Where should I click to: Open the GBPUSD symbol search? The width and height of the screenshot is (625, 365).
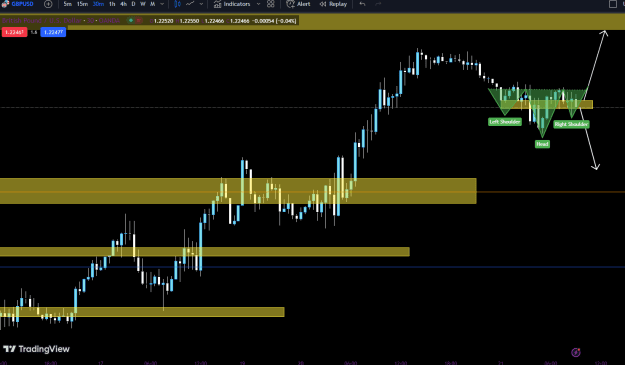tap(18, 4)
